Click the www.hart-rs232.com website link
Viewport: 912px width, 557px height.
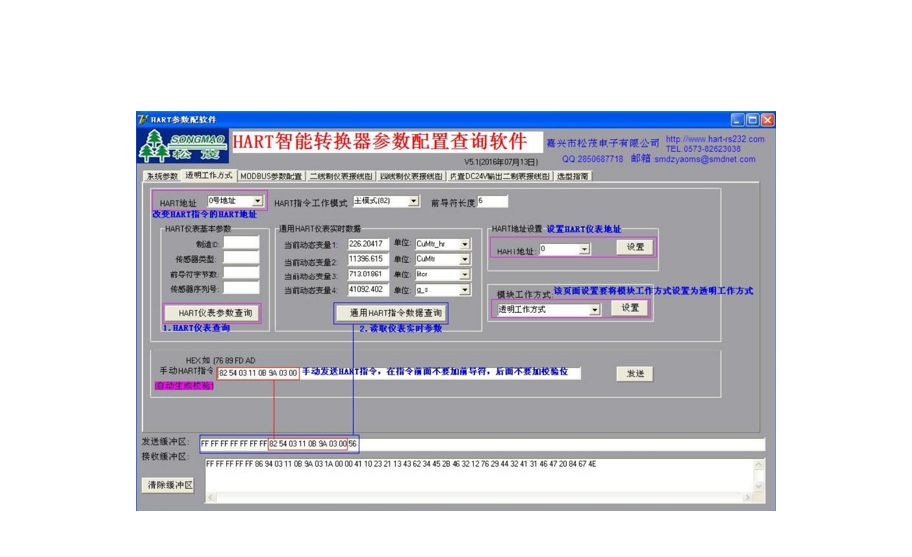tap(714, 139)
